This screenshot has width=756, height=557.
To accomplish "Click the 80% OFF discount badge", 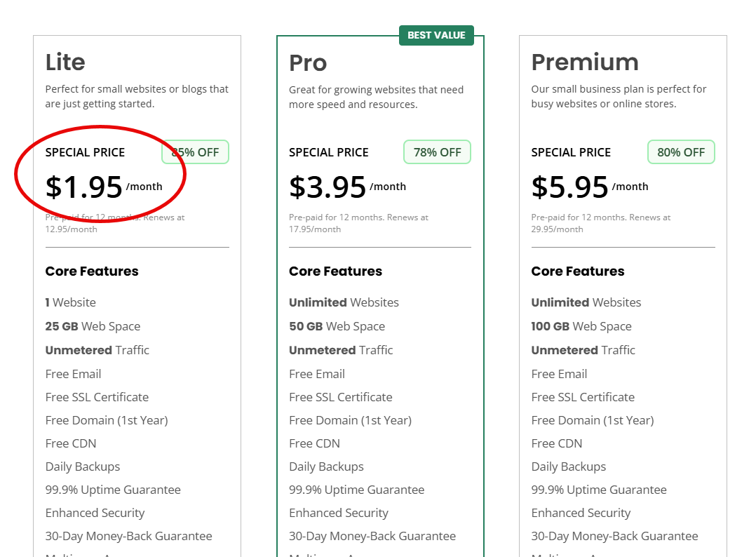I will pos(681,152).
